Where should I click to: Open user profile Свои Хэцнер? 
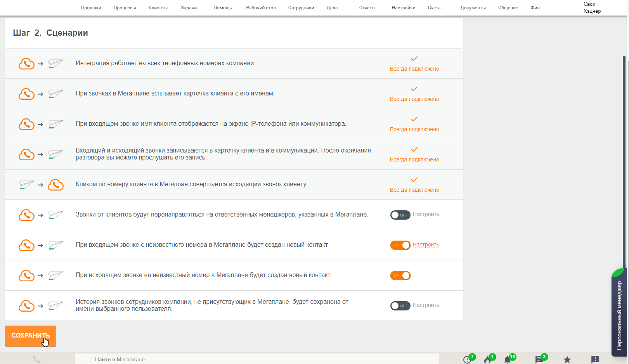coord(592,7)
